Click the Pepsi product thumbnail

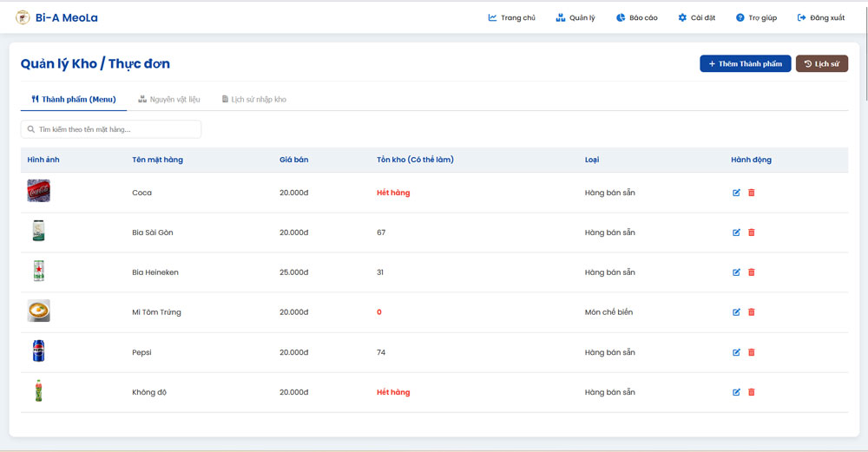38,351
